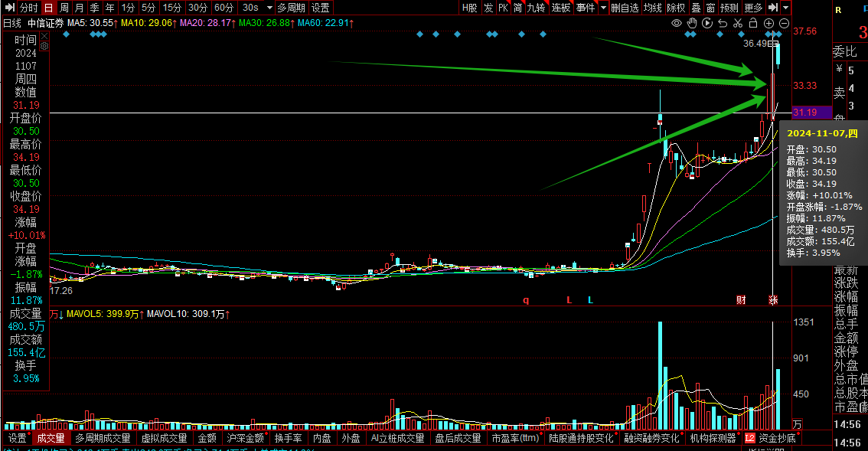Open top toolbar 设置 settings
This screenshot has height=451, width=868.
[320, 8]
